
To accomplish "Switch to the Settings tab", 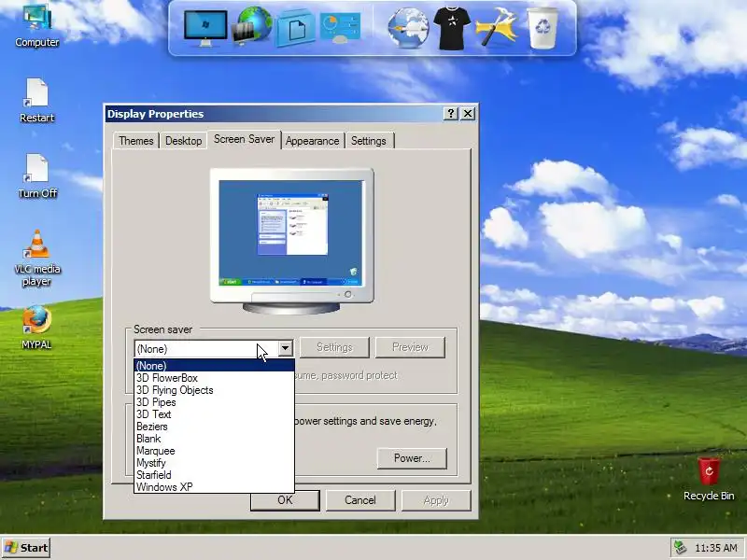I will pyautogui.click(x=369, y=141).
